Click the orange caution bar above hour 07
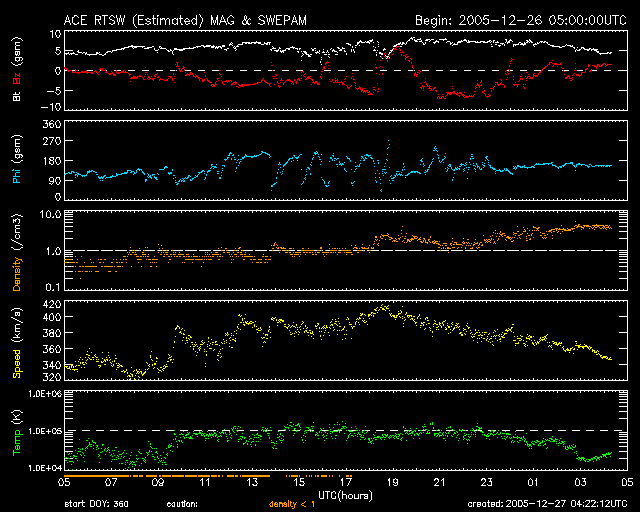This screenshot has height=512, width=640. (x=111, y=476)
